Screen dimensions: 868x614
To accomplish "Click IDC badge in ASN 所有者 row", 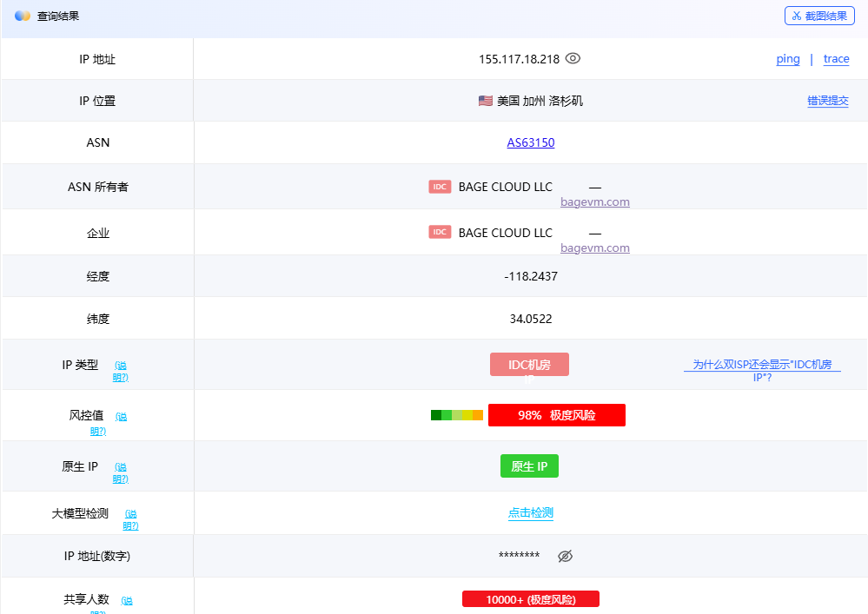I will [440, 187].
